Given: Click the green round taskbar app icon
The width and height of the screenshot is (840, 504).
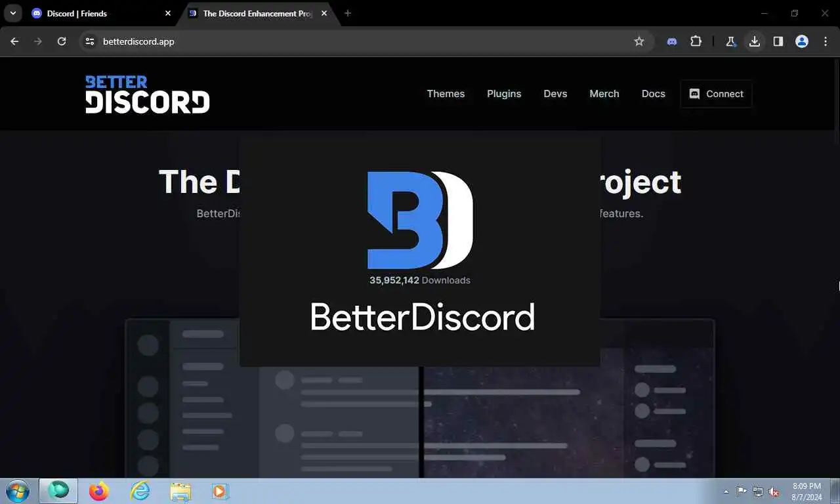Looking at the screenshot, I should tap(58, 490).
